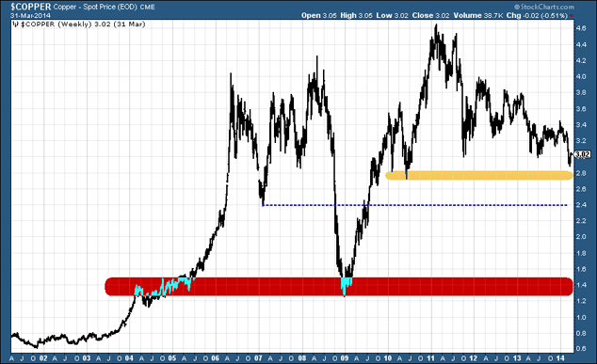Select the blue dotted line at 2.4

coord(415,205)
